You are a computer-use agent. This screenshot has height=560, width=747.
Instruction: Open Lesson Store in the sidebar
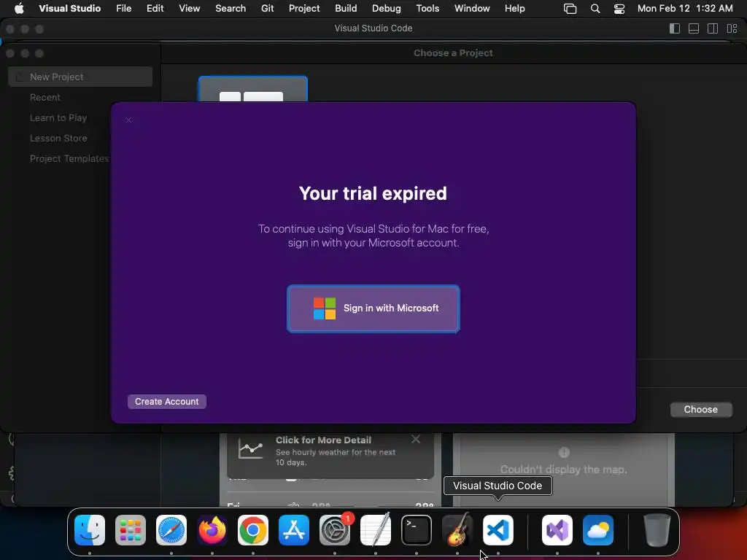click(x=58, y=138)
